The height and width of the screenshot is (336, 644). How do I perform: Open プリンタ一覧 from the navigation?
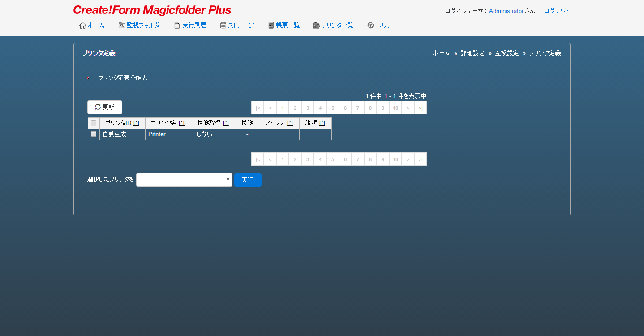click(x=338, y=26)
